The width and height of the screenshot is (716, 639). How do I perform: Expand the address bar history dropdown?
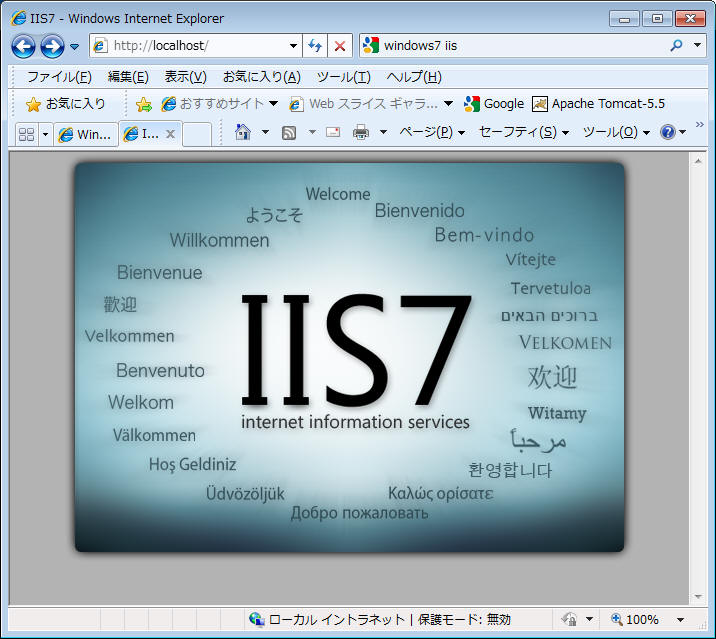[x=293, y=46]
